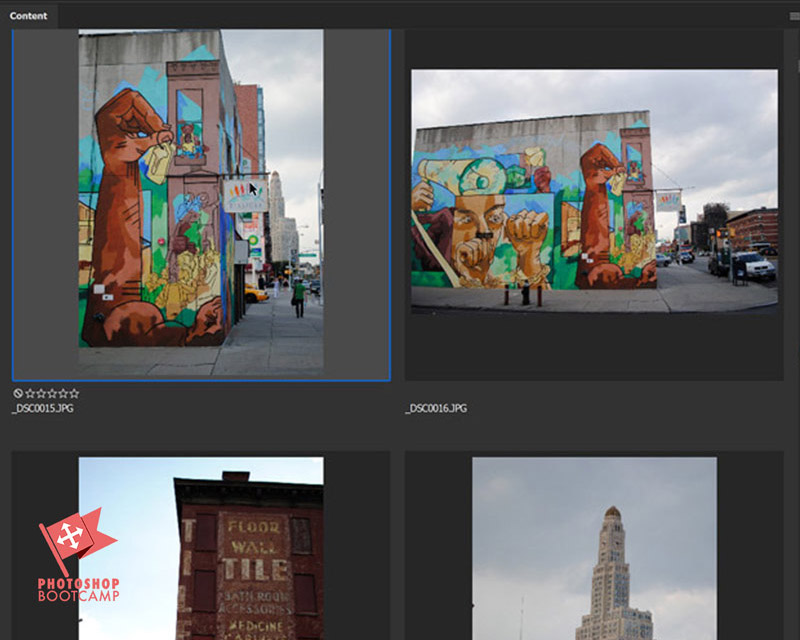Image resolution: width=800 pixels, height=640 pixels.
Task: Open the Content panel flyout menu icon
Action: (794, 17)
